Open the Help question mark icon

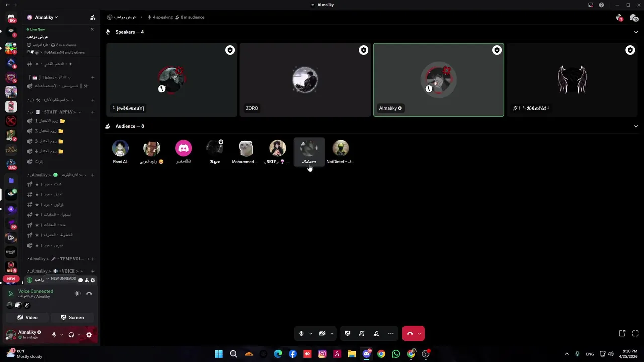coord(601,5)
